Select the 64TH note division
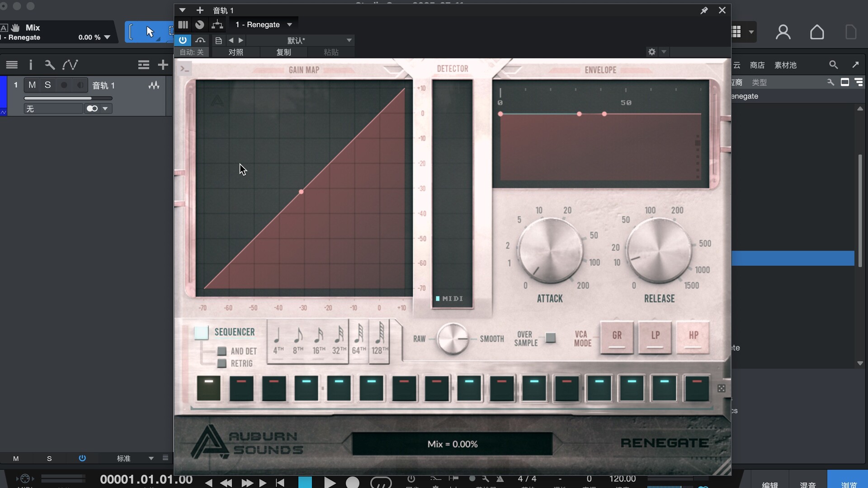The width and height of the screenshot is (868, 488). [x=359, y=341]
